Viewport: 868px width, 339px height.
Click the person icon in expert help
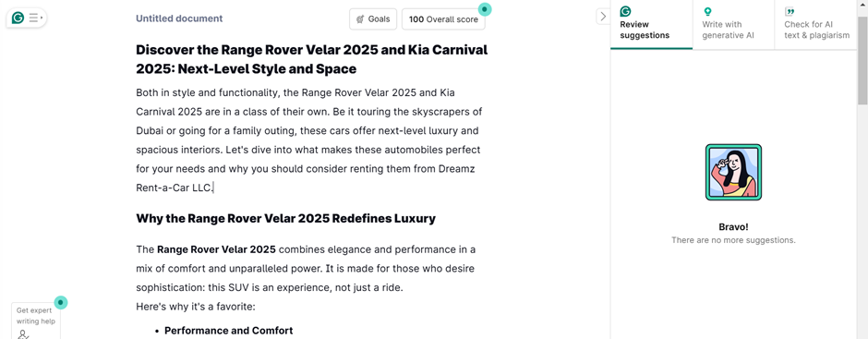(23, 334)
